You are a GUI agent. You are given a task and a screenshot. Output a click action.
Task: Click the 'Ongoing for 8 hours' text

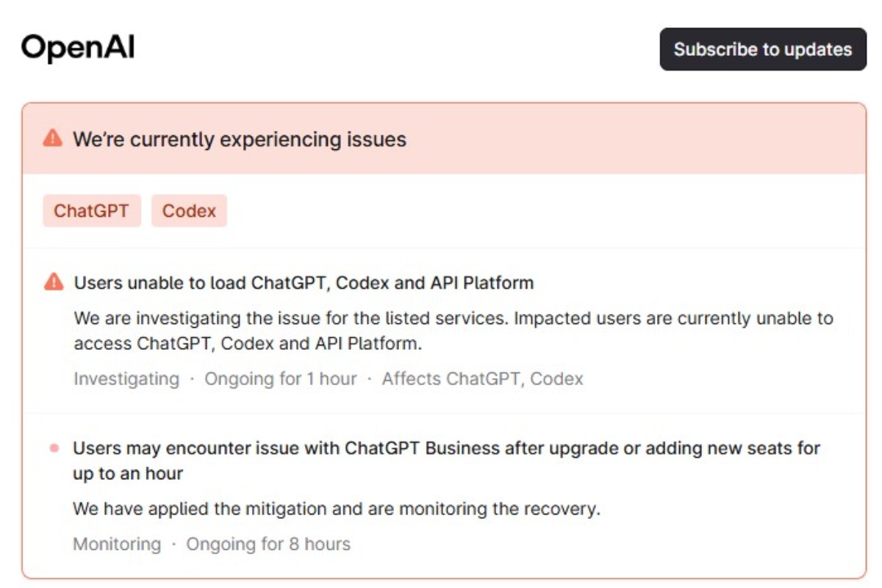[x=268, y=545]
